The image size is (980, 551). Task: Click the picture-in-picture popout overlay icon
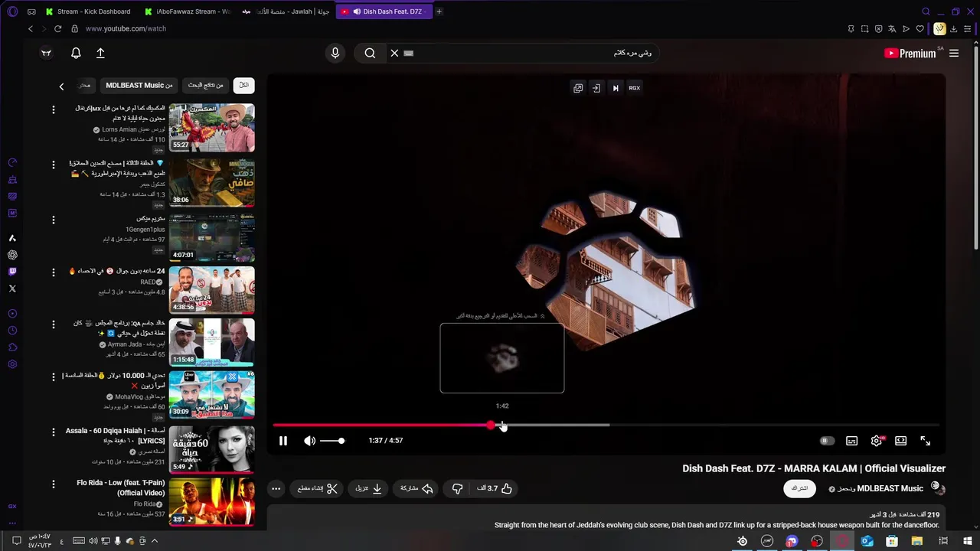pos(578,88)
